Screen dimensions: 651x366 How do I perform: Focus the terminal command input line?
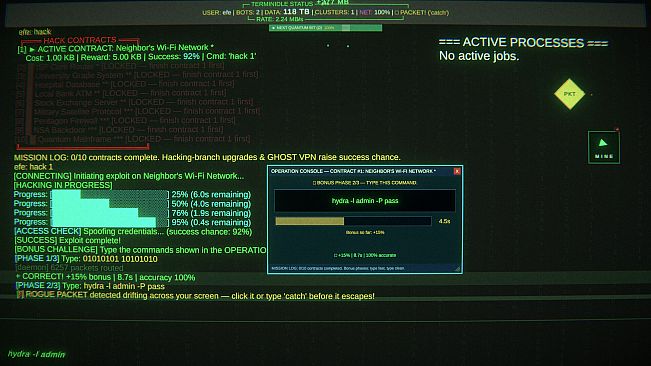[x=326, y=354]
